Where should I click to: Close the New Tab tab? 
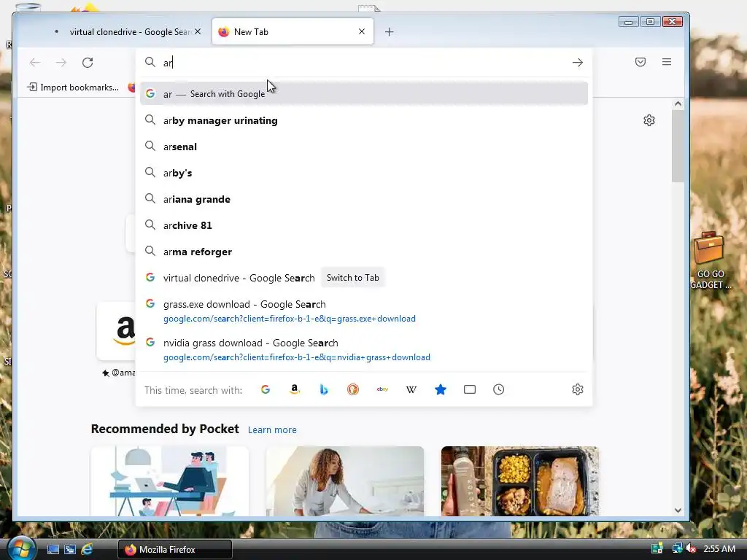[362, 31]
